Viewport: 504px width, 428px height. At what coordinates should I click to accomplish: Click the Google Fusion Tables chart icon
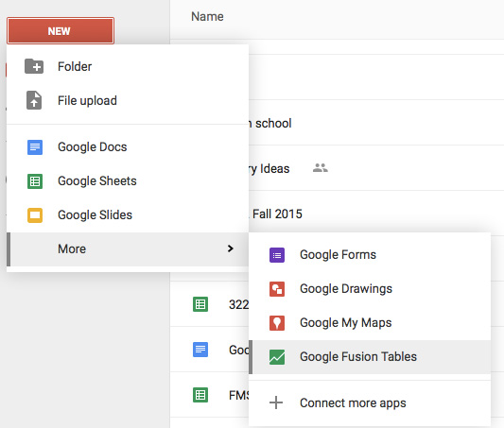pyautogui.click(x=277, y=357)
